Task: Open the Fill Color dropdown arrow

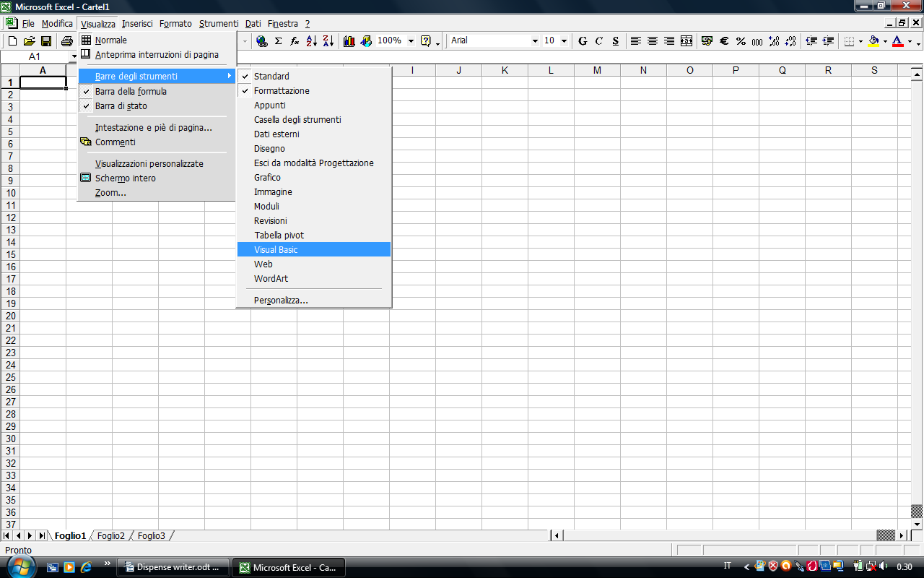Action: [885, 41]
